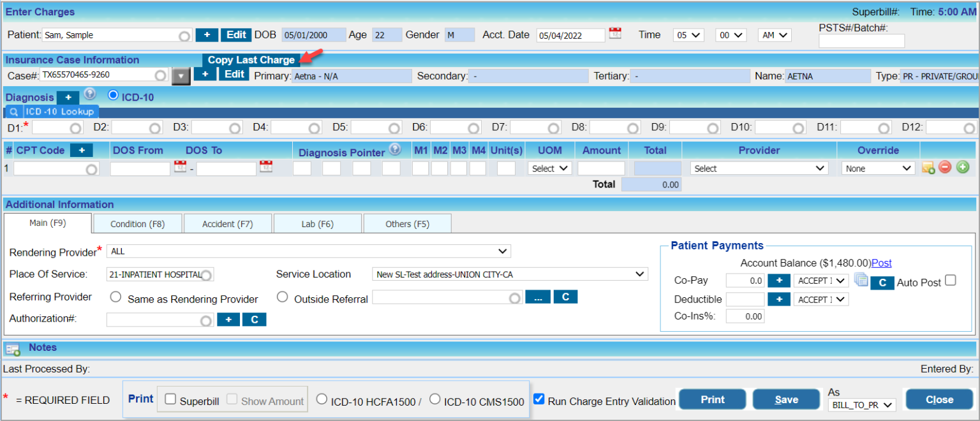Select ICD-10 CMS1500 print option

(435, 399)
